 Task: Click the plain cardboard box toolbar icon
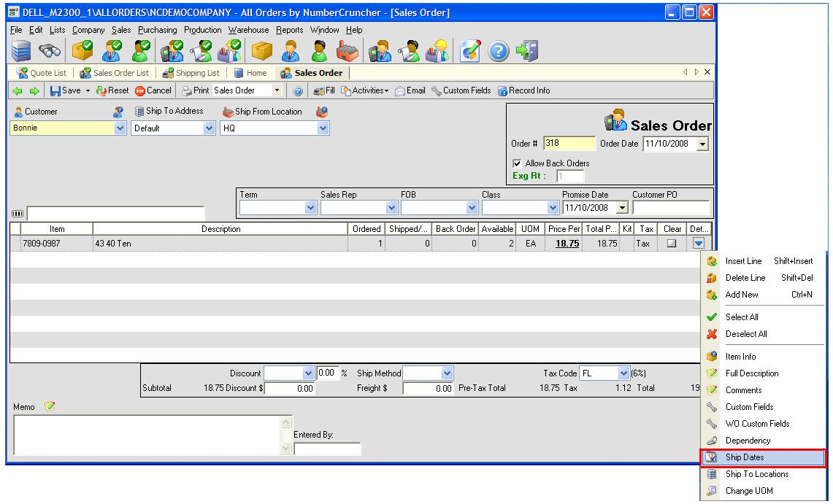coord(262,51)
